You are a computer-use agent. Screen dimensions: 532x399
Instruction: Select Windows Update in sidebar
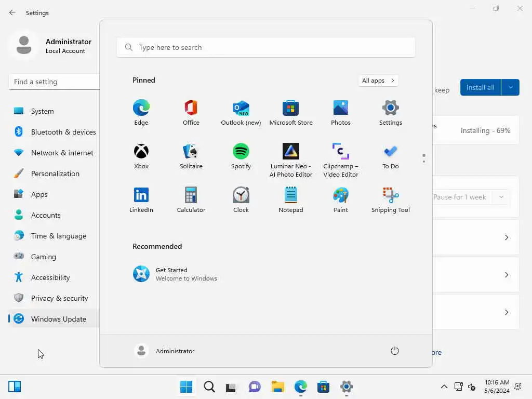[x=54, y=319]
